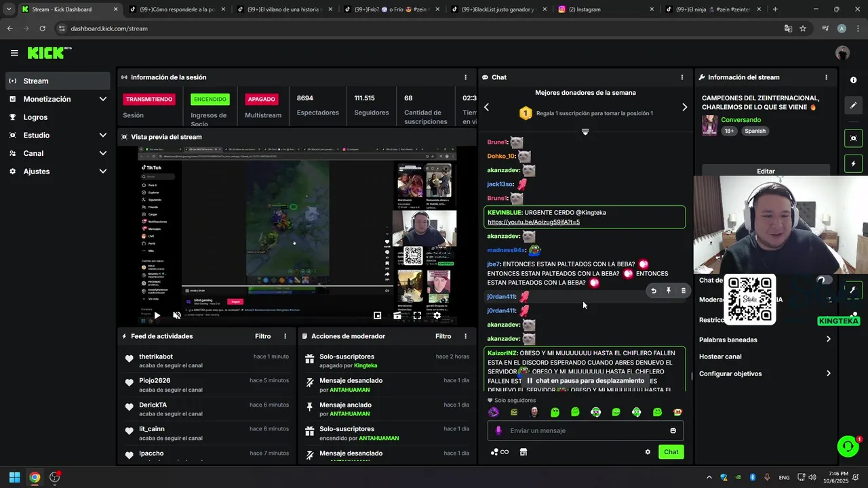
Task: Collapse the top donors banner in chat
Action: coord(585,131)
